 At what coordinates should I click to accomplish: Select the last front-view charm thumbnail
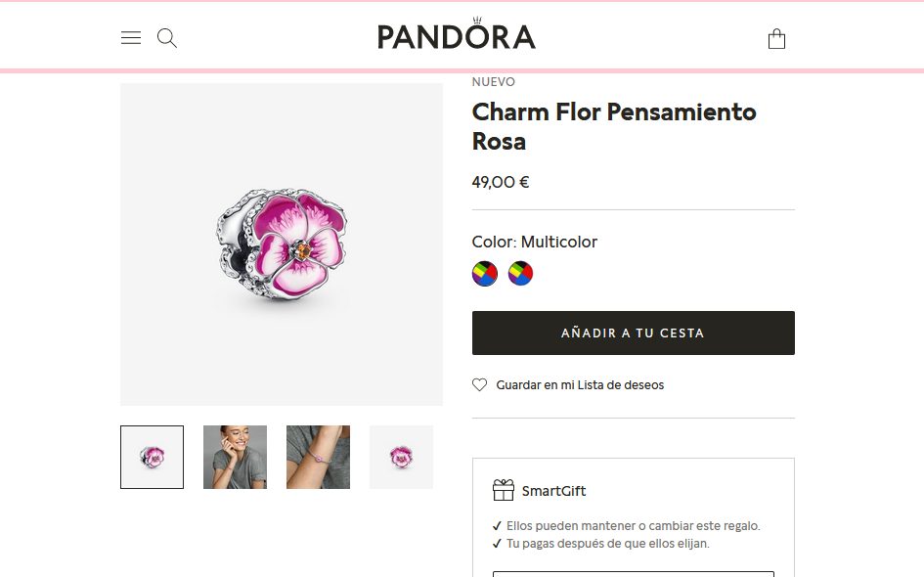click(401, 457)
